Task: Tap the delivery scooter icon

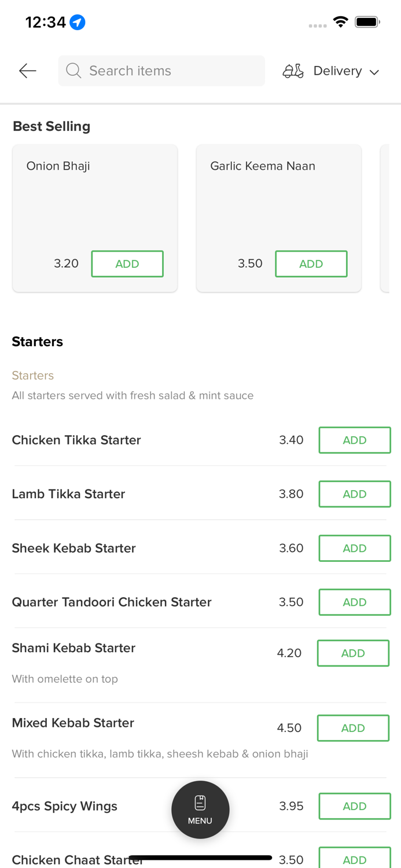Action: point(293,71)
